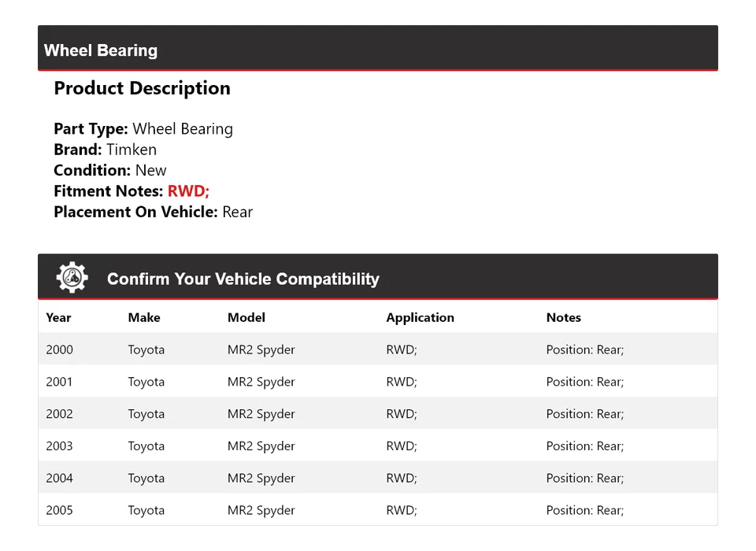Click the Year column header
The height and width of the screenshot is (551, 756).
point(58,318)
